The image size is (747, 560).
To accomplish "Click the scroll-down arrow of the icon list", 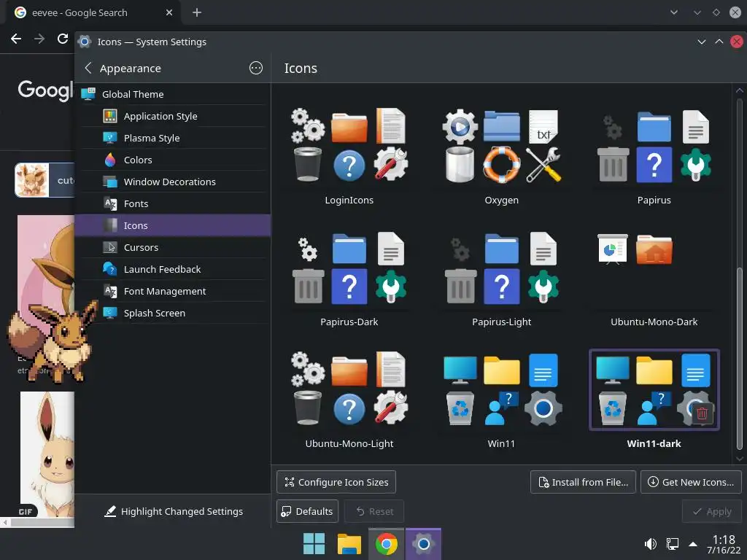I will tap(740, 459).
